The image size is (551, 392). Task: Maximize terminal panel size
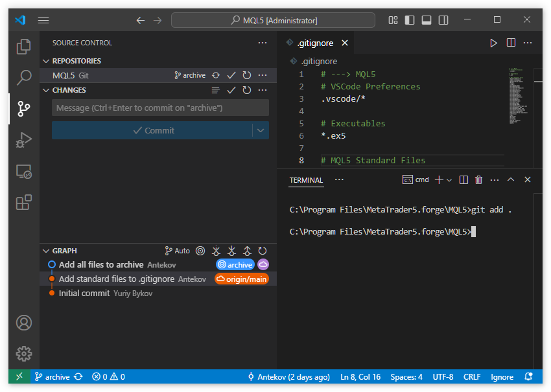pyautogui.click(x=511, y=179)
